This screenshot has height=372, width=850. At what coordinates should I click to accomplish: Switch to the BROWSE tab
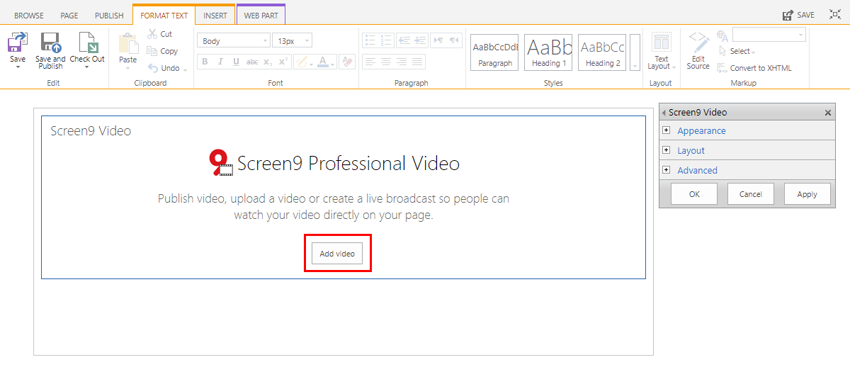coord(29,16)
